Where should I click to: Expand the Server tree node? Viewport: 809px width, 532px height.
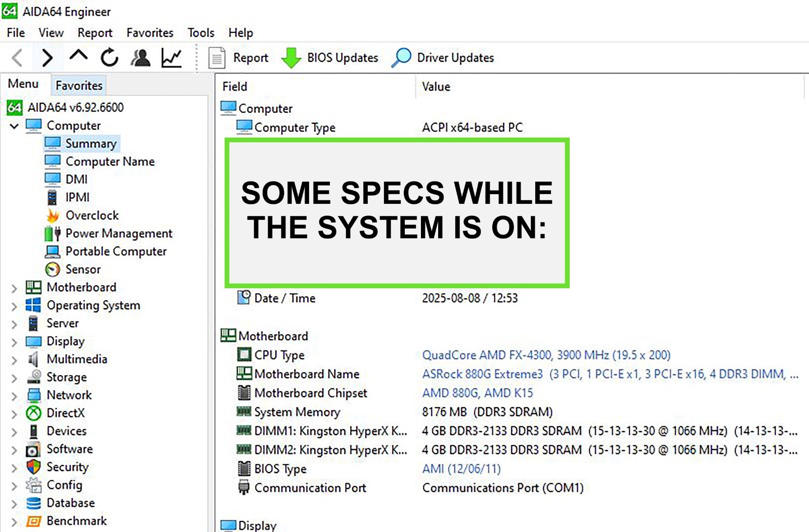point(14,324)
